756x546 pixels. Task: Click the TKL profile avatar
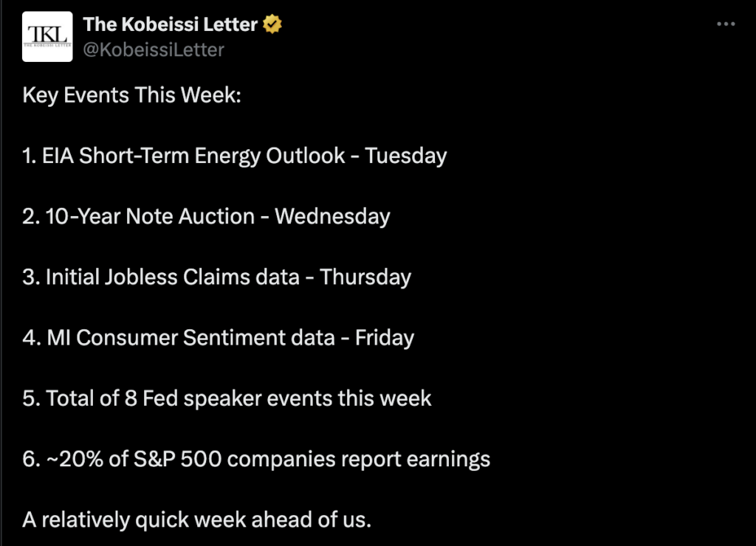pyautogui.click(x=48, y=37)
